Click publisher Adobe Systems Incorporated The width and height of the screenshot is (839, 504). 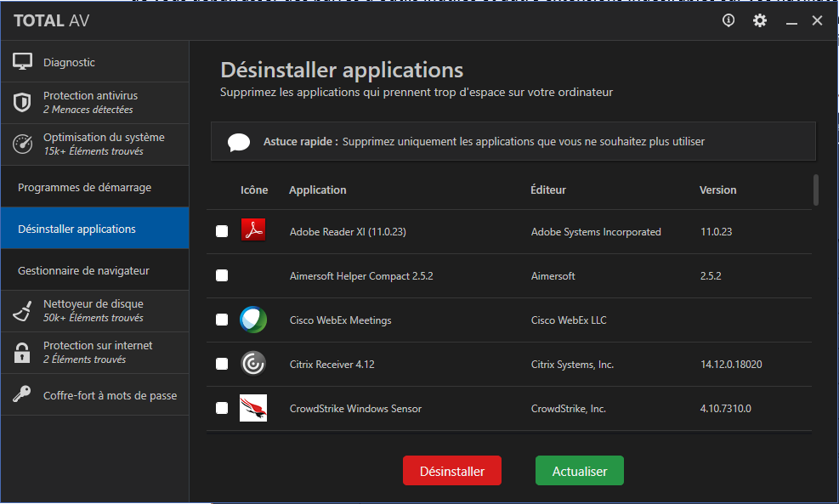click(x=596, y=232)
